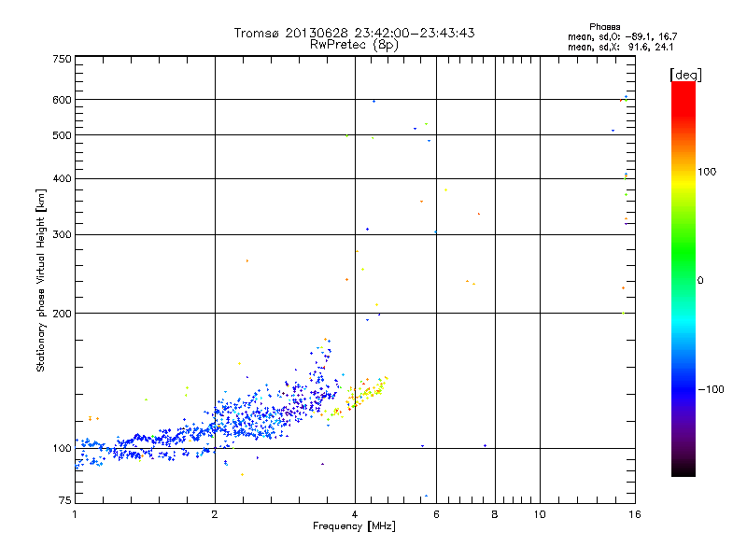Click the plot title "Tromsø 20130628 23:42:00-23:43:43"

coord(354,33)
